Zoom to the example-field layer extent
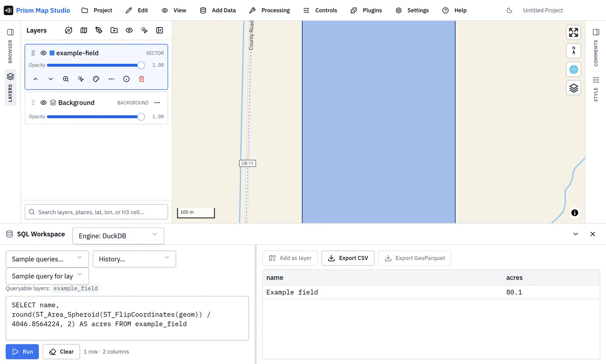 66,79
